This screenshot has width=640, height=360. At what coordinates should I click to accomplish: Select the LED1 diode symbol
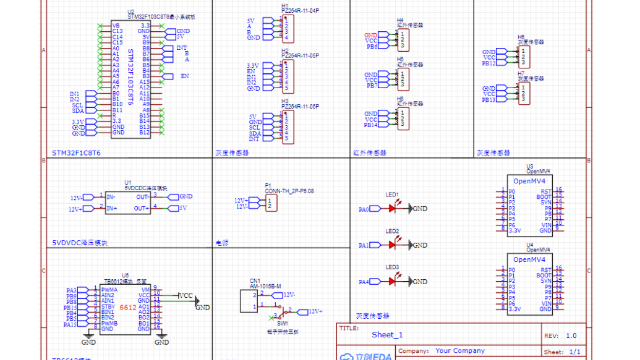pyautogui.click(x=393, y=209)
